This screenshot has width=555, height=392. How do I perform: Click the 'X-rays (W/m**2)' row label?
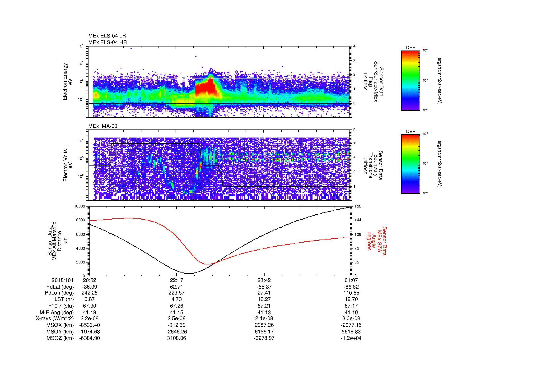click(x=55, y=318)
